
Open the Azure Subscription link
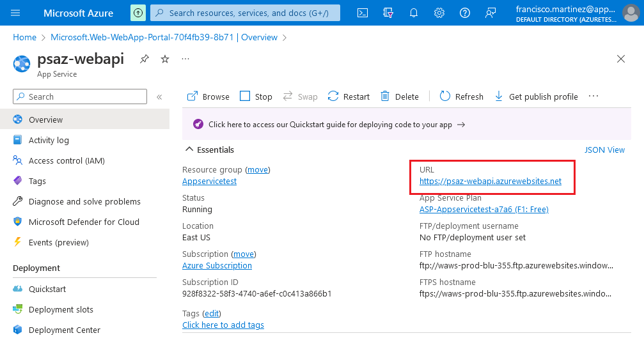tap(217, 266)
